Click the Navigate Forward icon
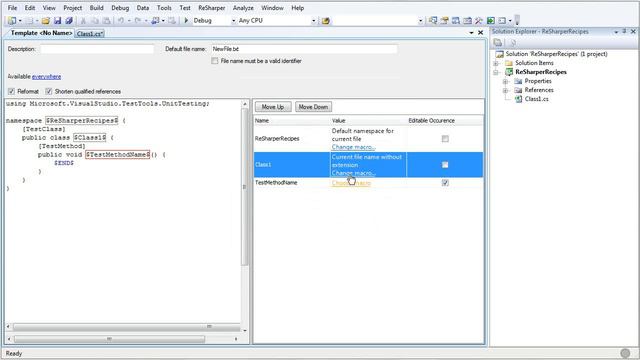 (172, 20)
